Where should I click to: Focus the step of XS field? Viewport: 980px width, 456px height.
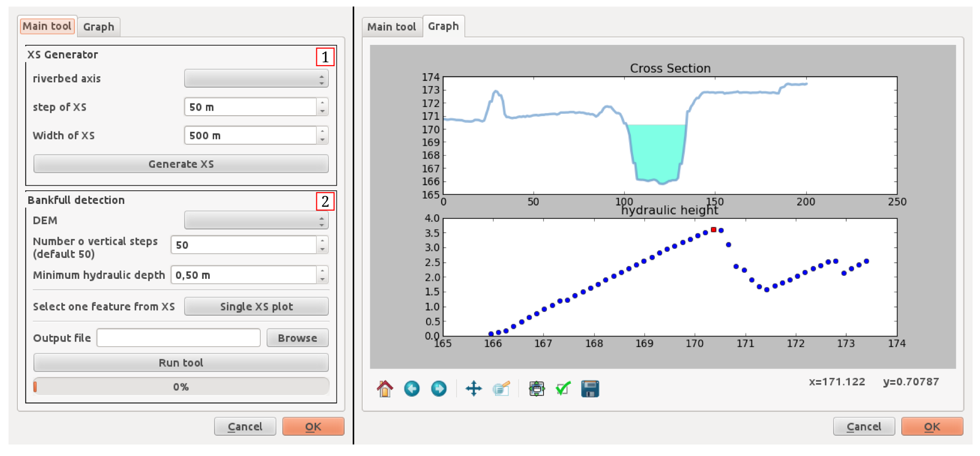[250, 107]
